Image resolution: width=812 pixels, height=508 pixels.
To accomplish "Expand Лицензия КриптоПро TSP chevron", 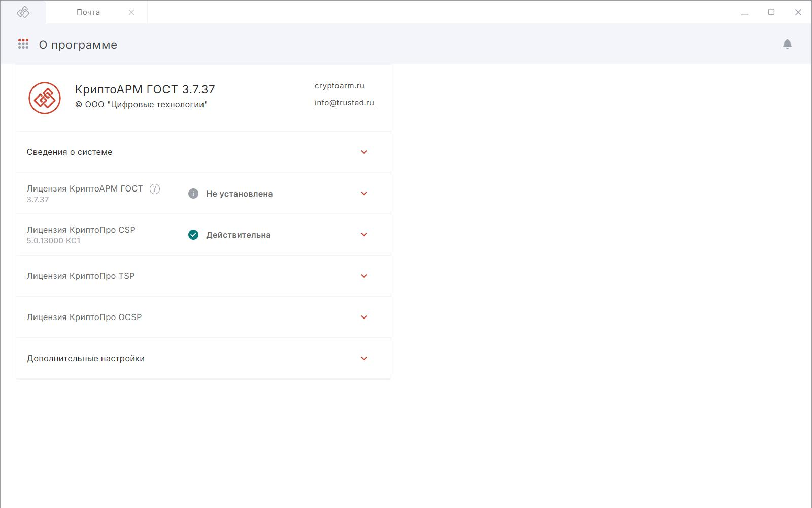I will pos(364,276).
